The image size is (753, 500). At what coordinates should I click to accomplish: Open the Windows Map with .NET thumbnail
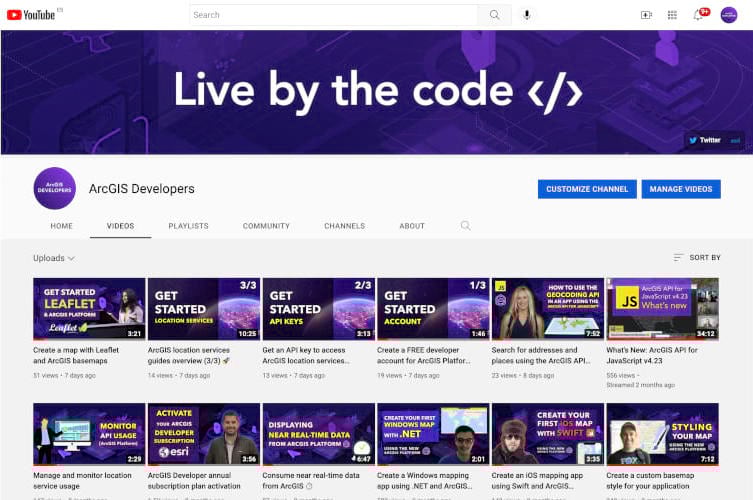tap(433, 434)
